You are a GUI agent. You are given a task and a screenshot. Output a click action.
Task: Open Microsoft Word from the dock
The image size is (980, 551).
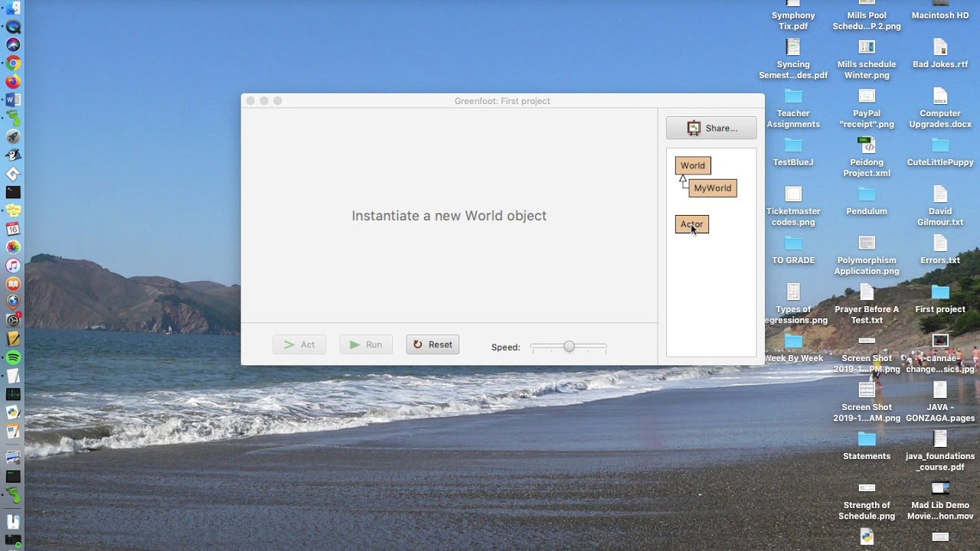tap(13, 100)
